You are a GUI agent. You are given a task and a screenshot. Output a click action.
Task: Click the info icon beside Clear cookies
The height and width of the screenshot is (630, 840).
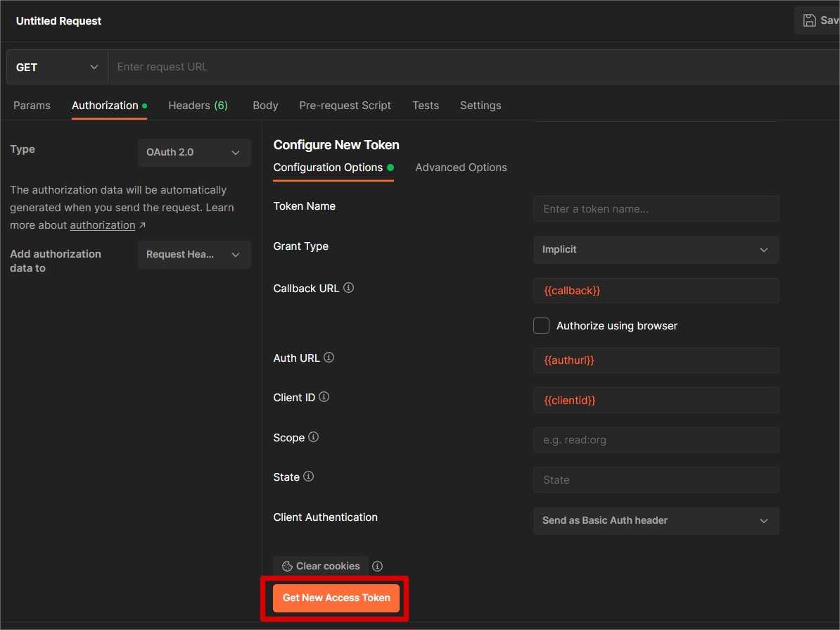tap(377, 566)
